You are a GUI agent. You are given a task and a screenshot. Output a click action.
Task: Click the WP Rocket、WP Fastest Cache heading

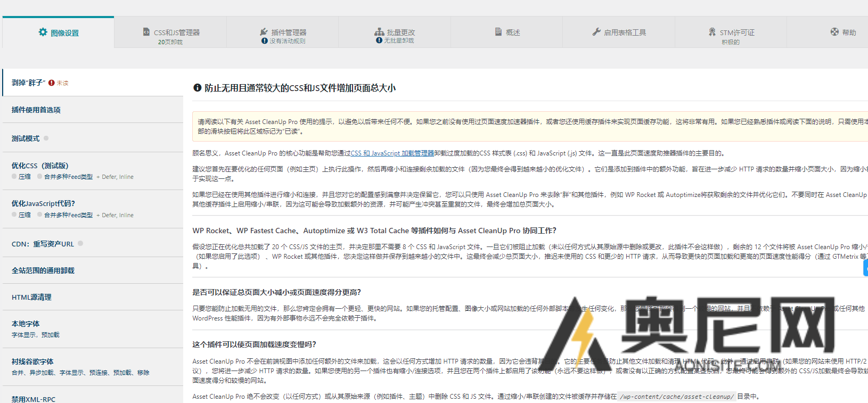click(x=374, y=231)
